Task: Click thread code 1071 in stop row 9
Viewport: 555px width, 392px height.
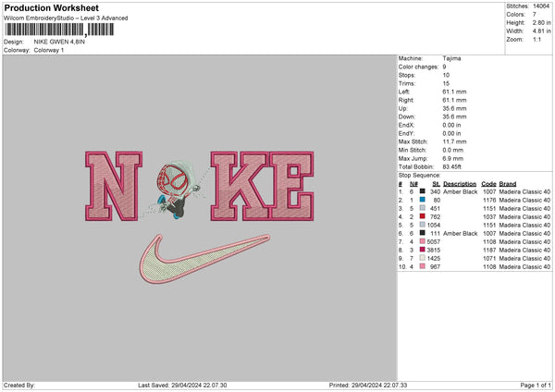Action: [489, 258]
